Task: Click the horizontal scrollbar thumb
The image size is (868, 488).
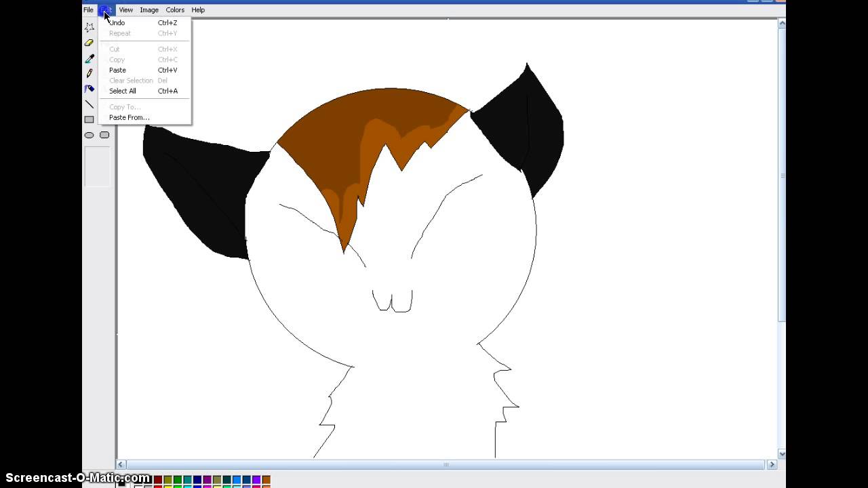Action: [x=446, y=464]
